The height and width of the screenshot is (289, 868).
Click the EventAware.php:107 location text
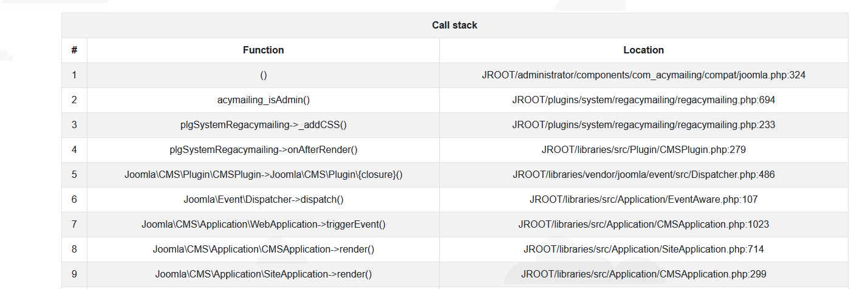coord(643,199)
